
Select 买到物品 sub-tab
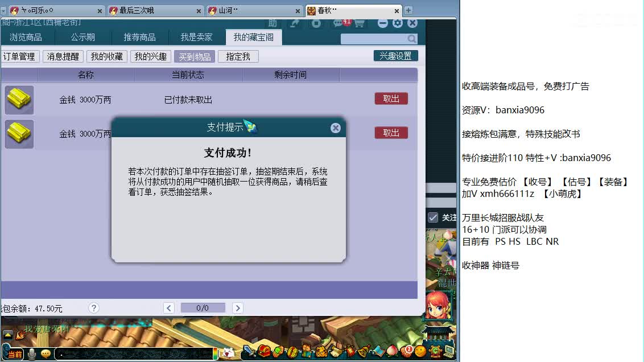(195, 56)
